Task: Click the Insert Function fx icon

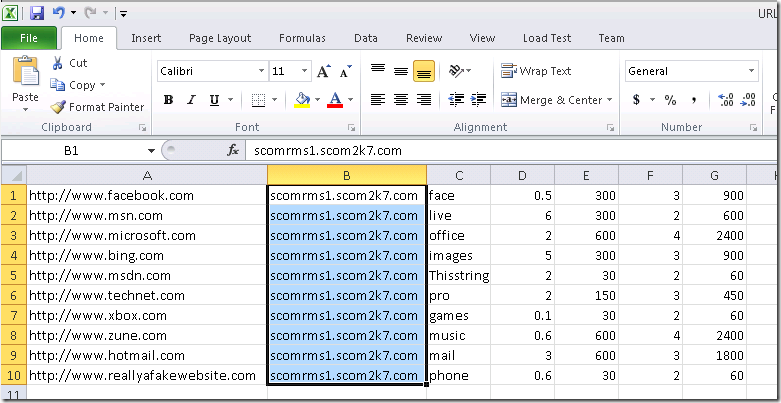Action: pos(233,151)
